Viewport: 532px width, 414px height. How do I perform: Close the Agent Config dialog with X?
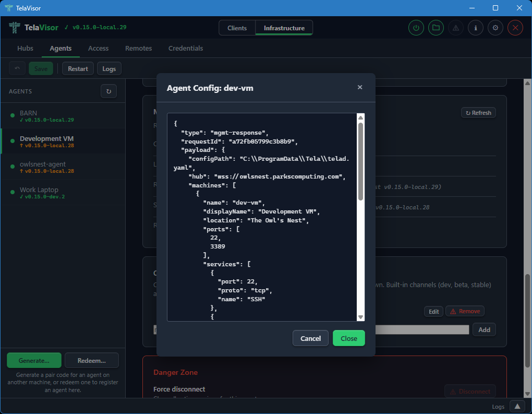coord(360,87)
